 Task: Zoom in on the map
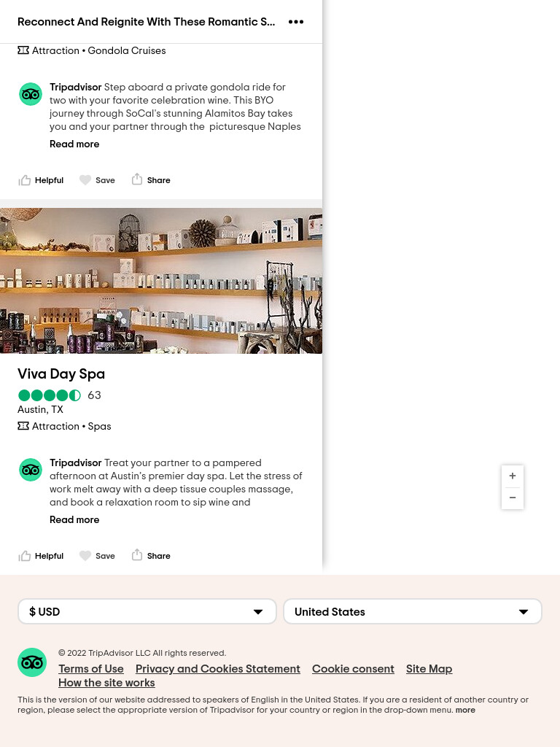(513, 476)
